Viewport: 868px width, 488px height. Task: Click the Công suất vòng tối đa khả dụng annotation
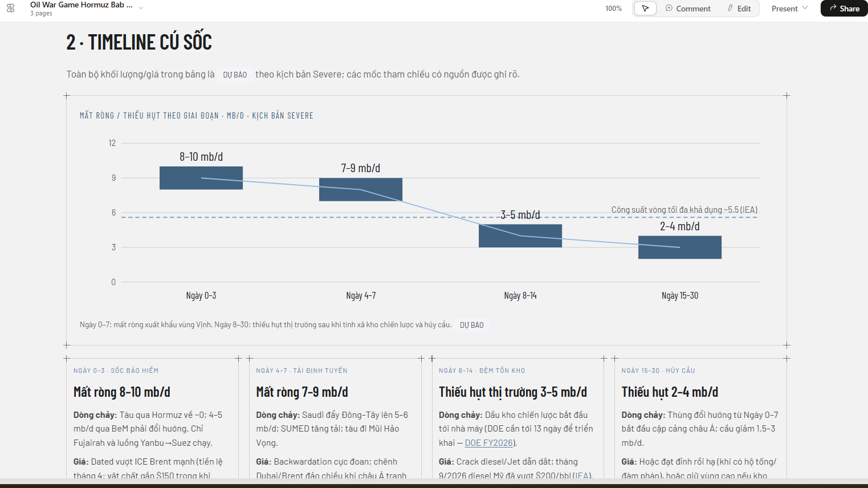click(x=684, y=210)
